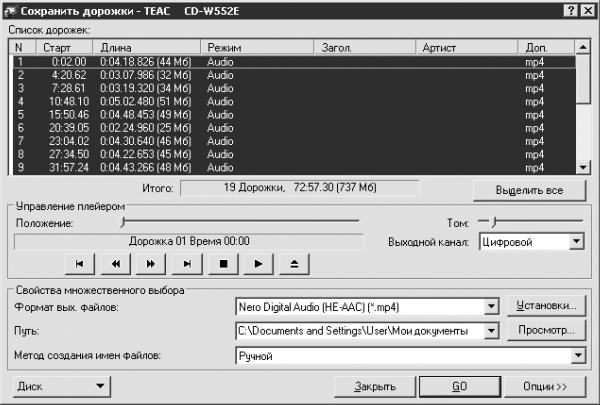
Task: Open the help question mark button
Action: click(x=570, y=10)
